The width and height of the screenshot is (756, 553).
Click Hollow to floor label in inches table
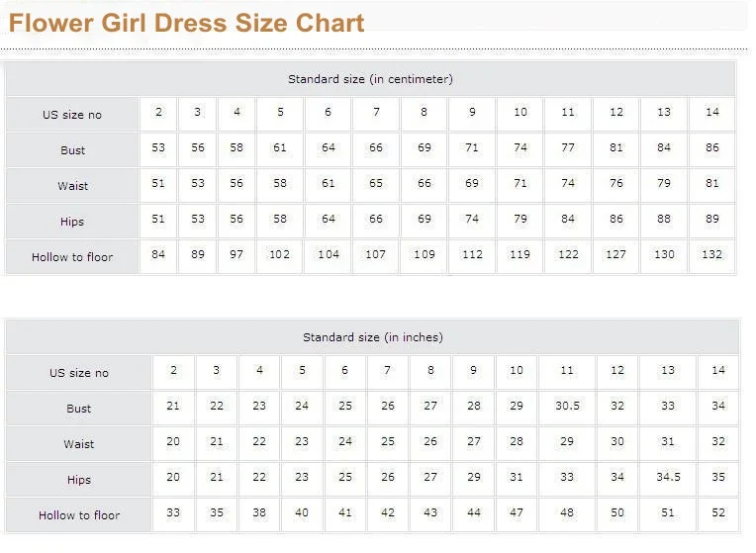[79, 515]
